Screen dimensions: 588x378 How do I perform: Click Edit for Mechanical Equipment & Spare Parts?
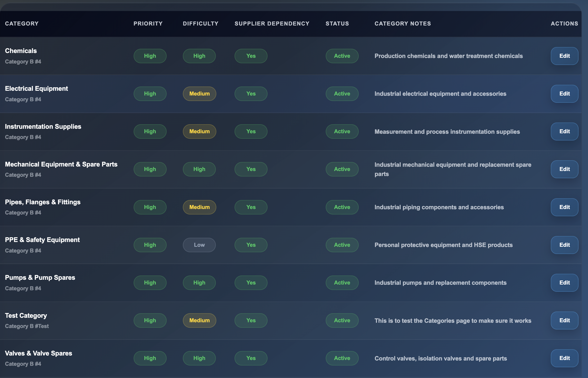pyautogui.click(x=564, y=169)
